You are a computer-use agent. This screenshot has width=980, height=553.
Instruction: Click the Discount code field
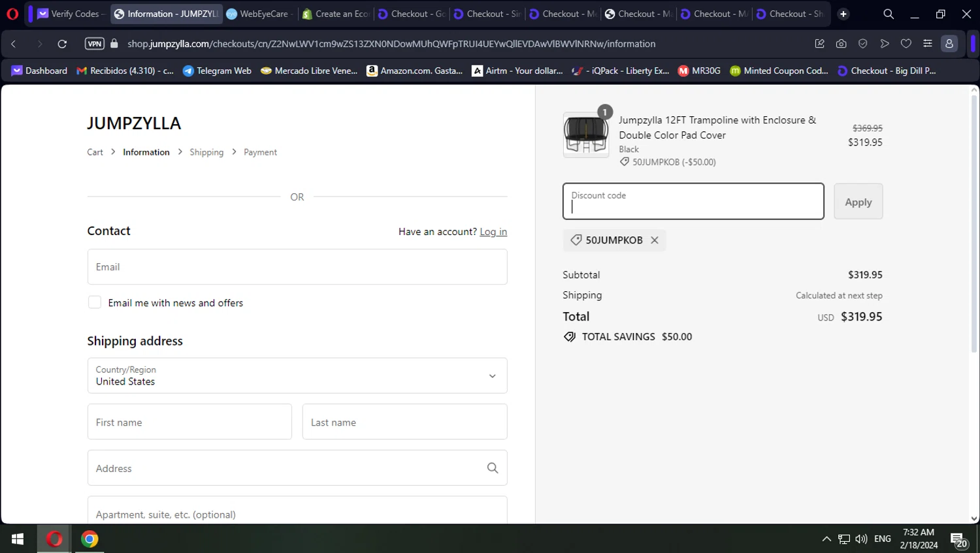coord(693,201)
